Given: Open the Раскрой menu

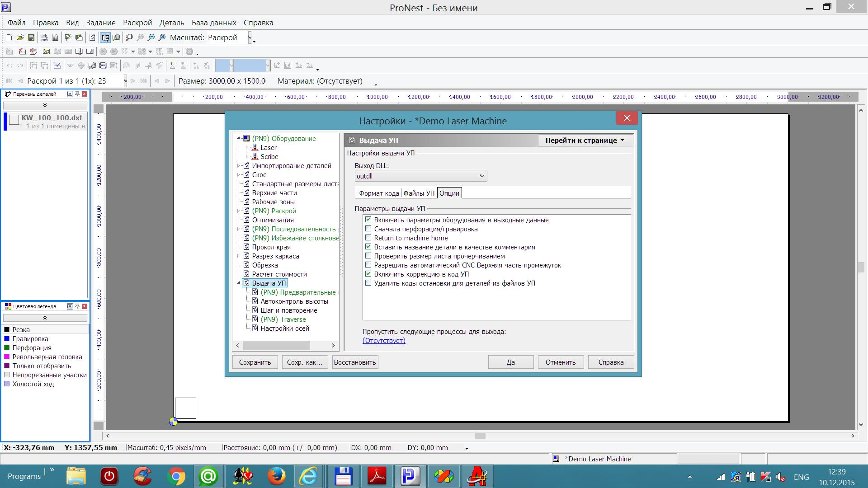Looking at the screenshot, I should pyautogui.click(x=137, y=23).
